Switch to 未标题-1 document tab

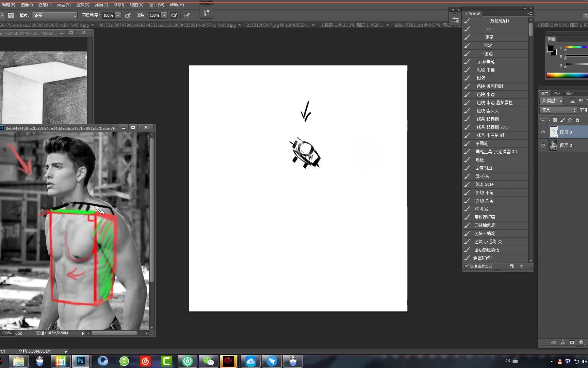pos(352,25)
